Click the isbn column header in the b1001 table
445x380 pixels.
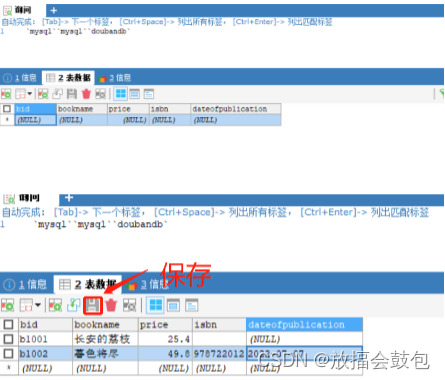(219, 324)
